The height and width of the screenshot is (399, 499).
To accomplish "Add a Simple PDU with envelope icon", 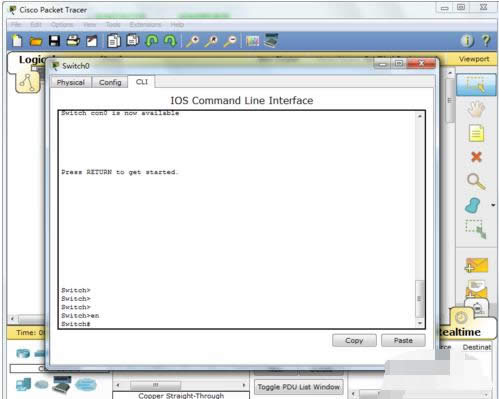I will [x=477, y=265].
